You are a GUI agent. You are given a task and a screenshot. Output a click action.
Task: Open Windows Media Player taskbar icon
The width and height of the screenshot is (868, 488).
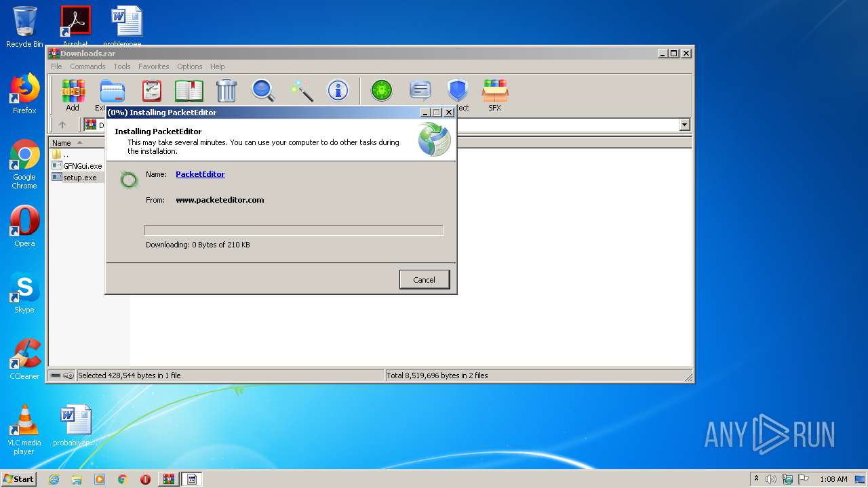coord(100,479)
